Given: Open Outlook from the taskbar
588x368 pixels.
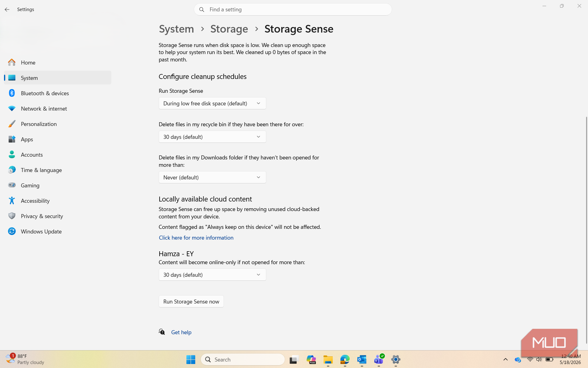Looking at the screenshot, I should tap(362, 359).
